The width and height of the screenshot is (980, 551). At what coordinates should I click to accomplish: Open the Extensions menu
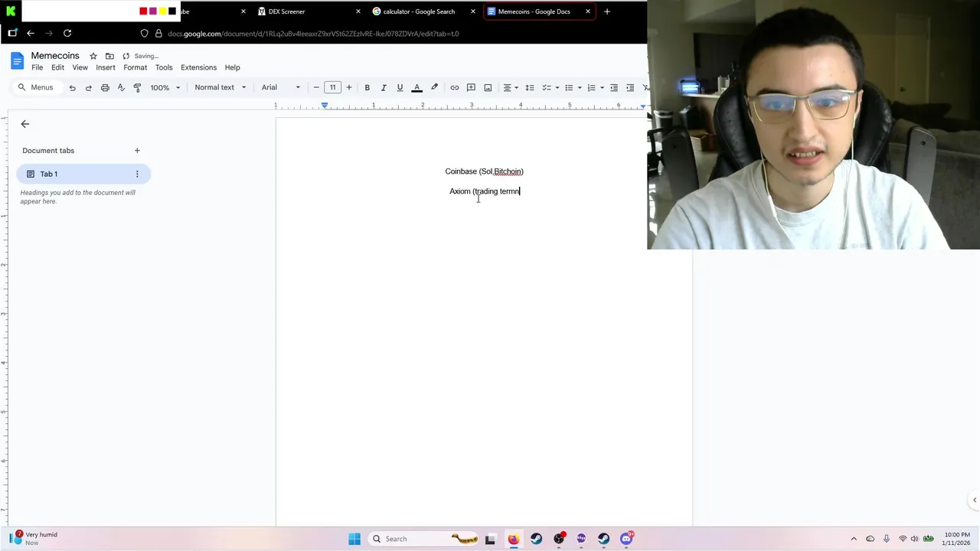point(198,67)
